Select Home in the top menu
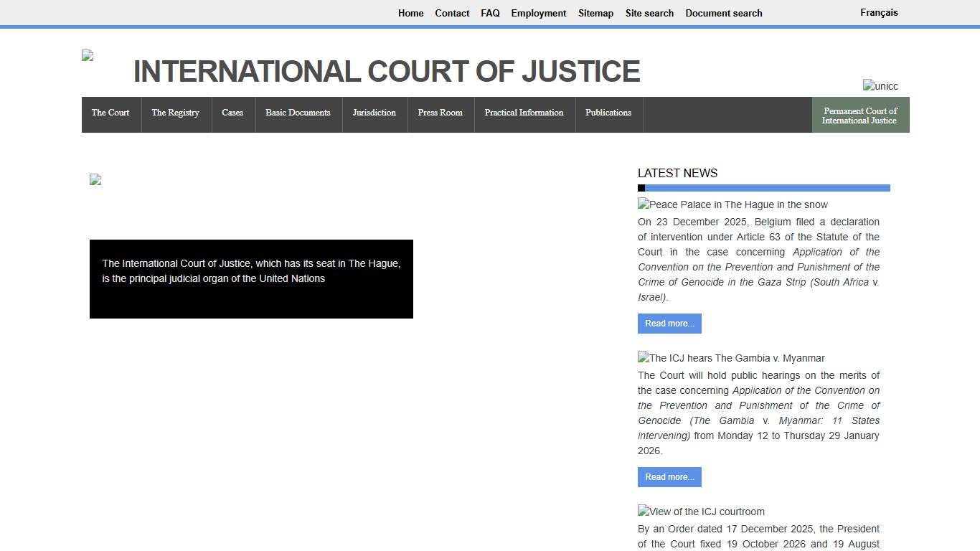This screenshot has width=980, height=551. click(x=410, y=13)
